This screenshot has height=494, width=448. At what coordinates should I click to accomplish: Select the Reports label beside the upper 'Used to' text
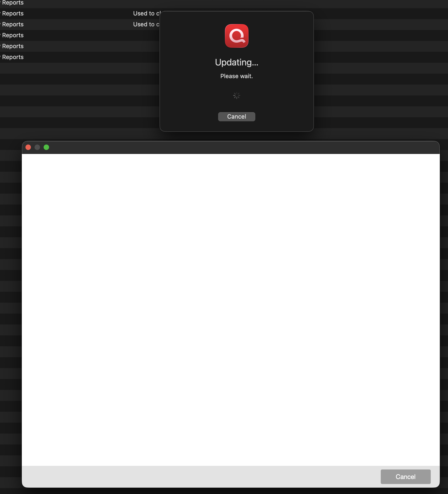[13, 13]
